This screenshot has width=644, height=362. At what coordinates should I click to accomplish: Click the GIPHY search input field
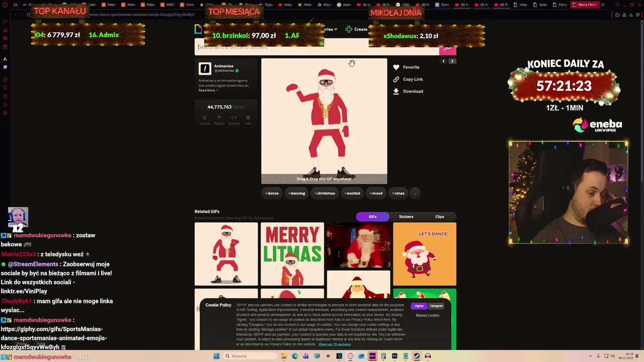point(317,47)
